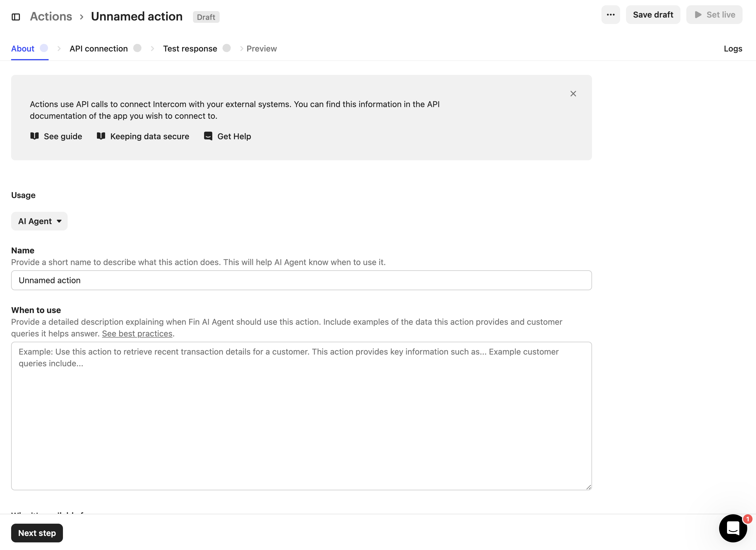Dismiss the info banner with X
756x550 pixels.
tap(573, 94)
